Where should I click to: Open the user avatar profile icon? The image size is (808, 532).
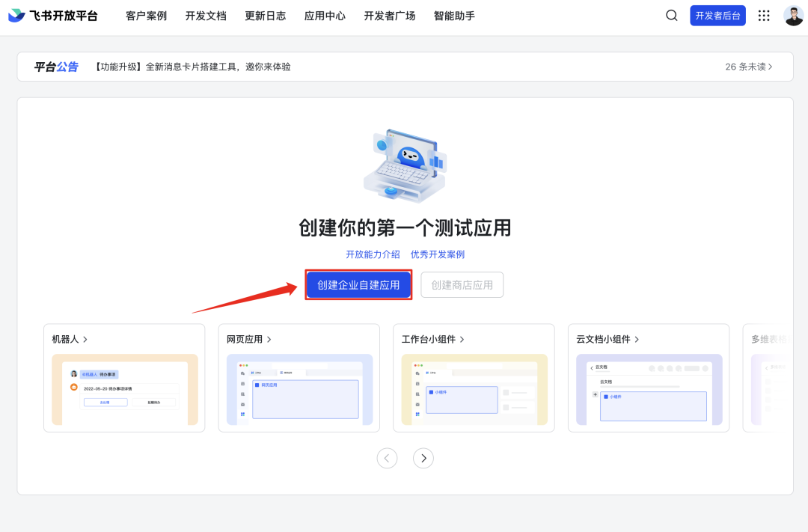pos(794,15)
